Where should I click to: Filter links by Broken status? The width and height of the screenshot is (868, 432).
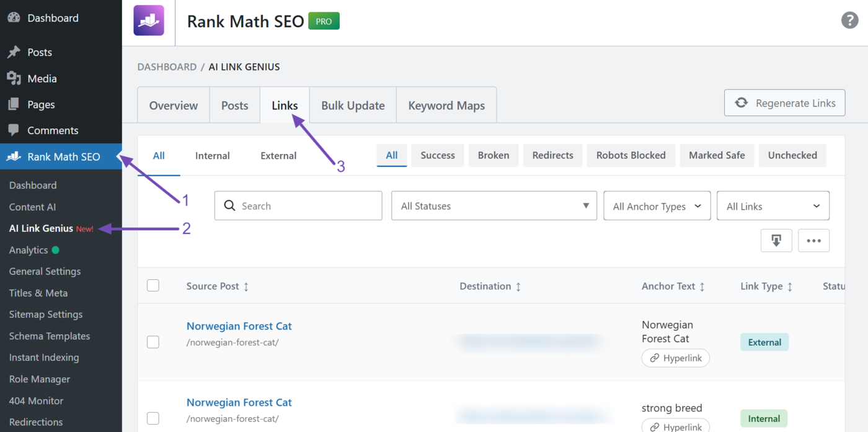point(494,155)
